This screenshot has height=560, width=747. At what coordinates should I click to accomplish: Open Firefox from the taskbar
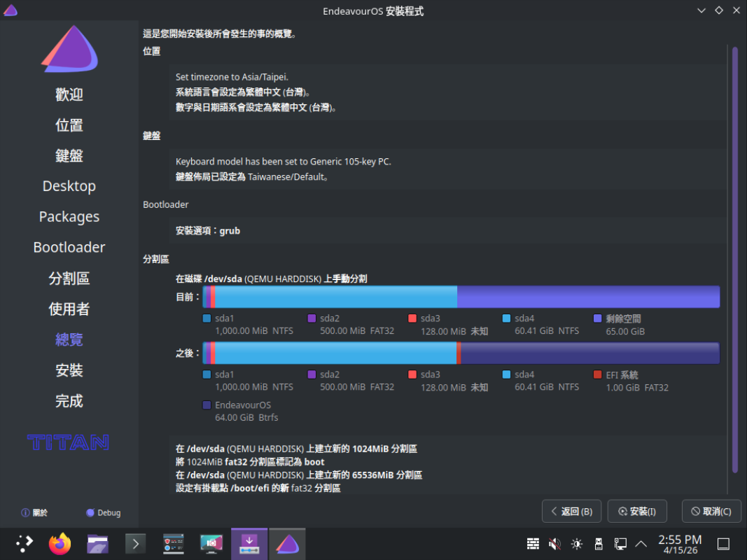[60, 544]
